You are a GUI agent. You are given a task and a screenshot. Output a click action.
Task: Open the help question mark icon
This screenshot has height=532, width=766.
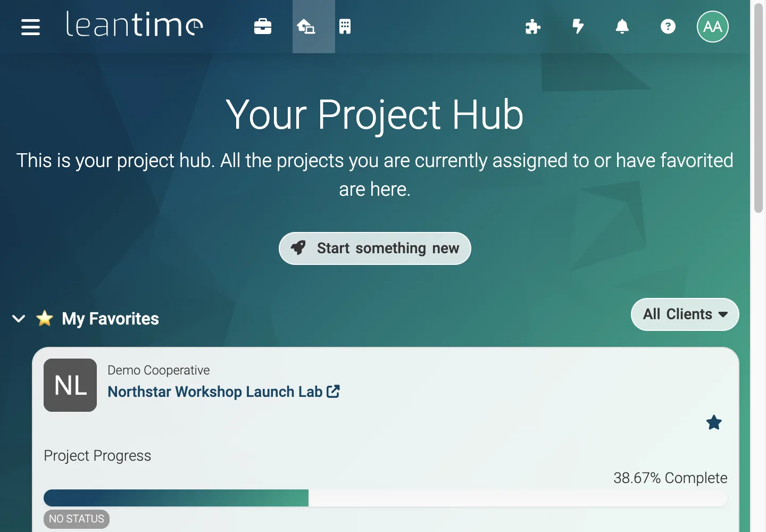click(668, 27)
